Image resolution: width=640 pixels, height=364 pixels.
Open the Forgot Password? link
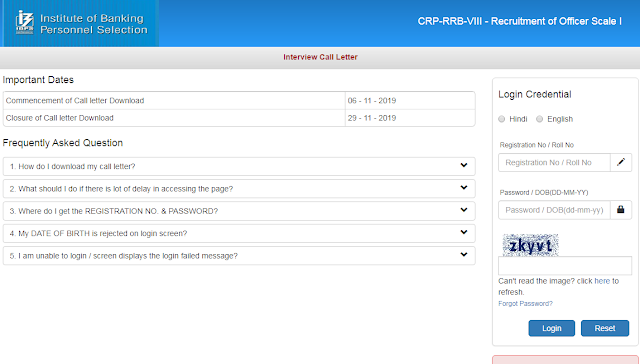coord(525,304)
